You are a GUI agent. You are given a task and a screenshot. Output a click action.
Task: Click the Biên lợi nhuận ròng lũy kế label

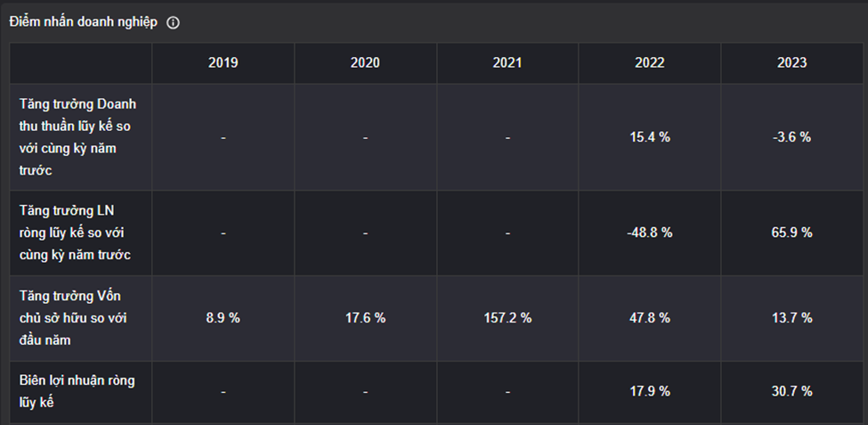pyautogui.click(x=77, y=392)
